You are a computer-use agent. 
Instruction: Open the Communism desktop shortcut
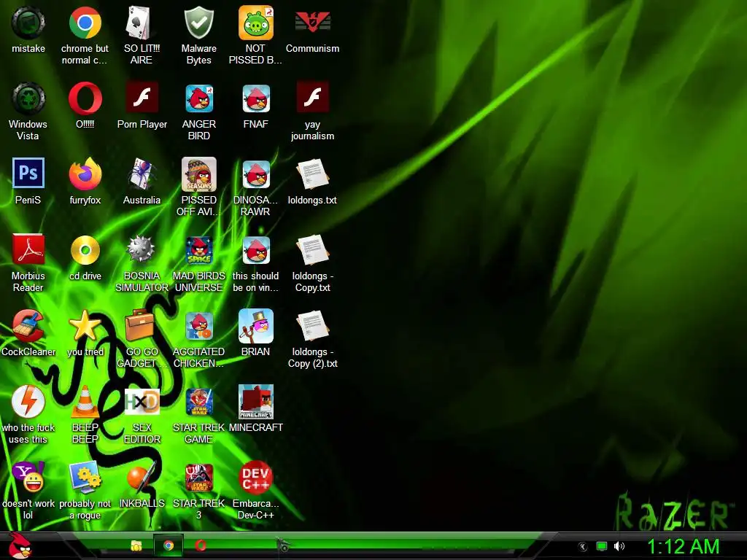pos(312,23)
